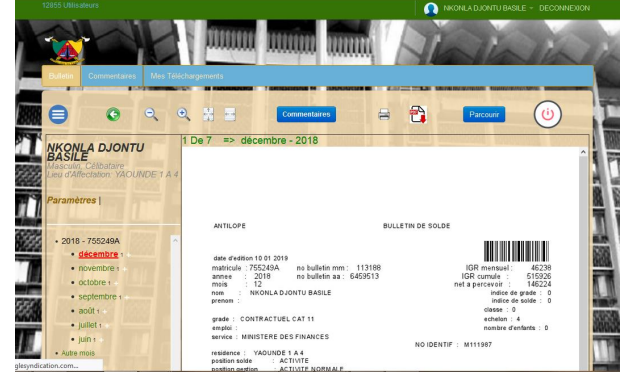
Task: Click the IGR mensuel value 46238
Action: point(541,268)
